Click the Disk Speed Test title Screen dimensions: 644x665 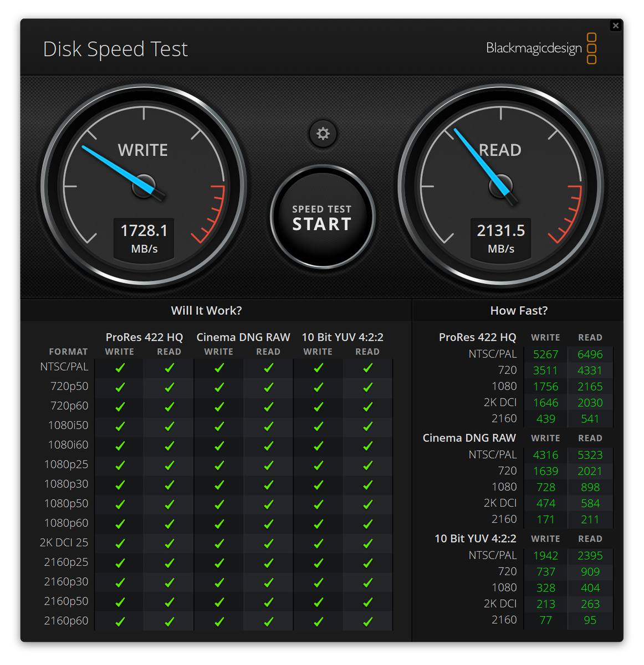point(115,49)
